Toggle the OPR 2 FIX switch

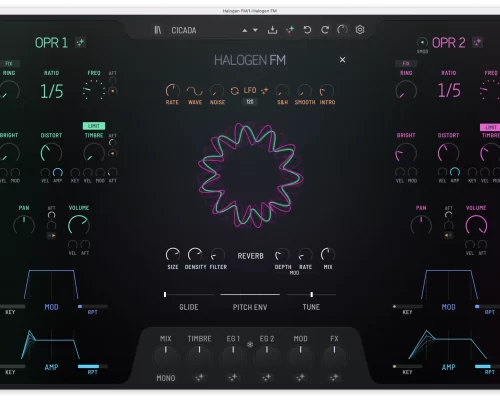pos(406,63)
